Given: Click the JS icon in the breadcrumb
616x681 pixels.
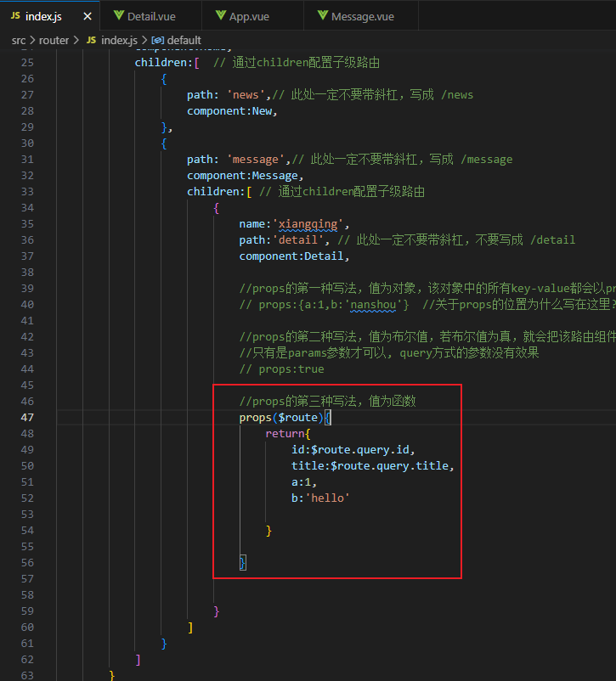Looking at the screenshot, I should click(91, 40).
